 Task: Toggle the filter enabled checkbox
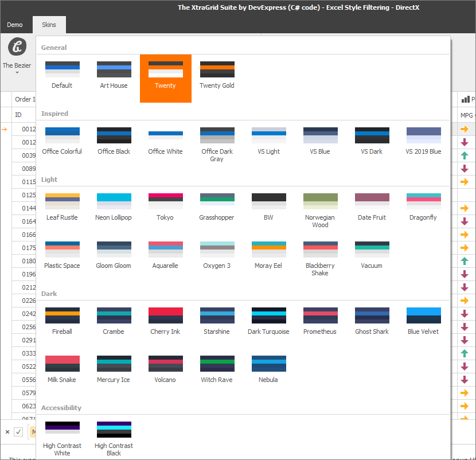(18, 432)
